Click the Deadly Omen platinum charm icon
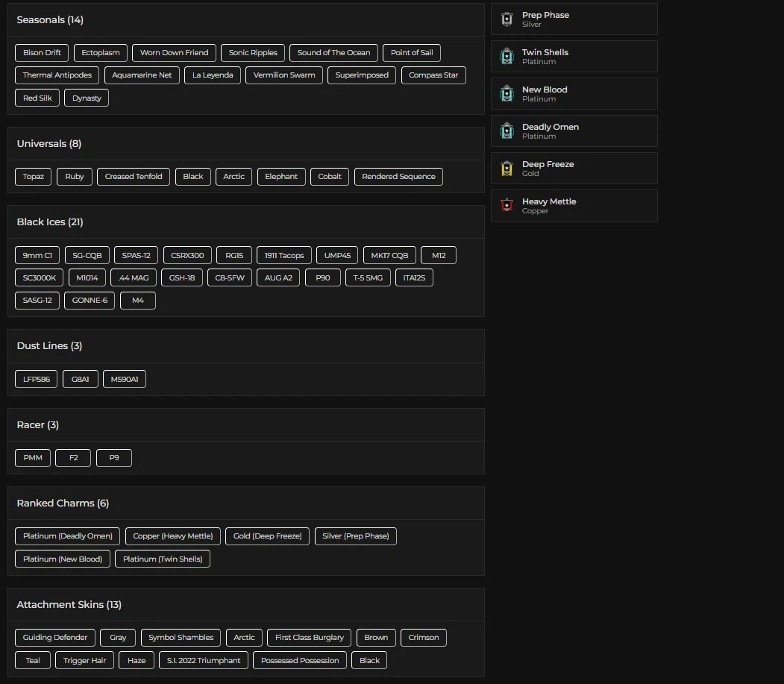This screenshot has width=784, height=684. click(507, 131)
